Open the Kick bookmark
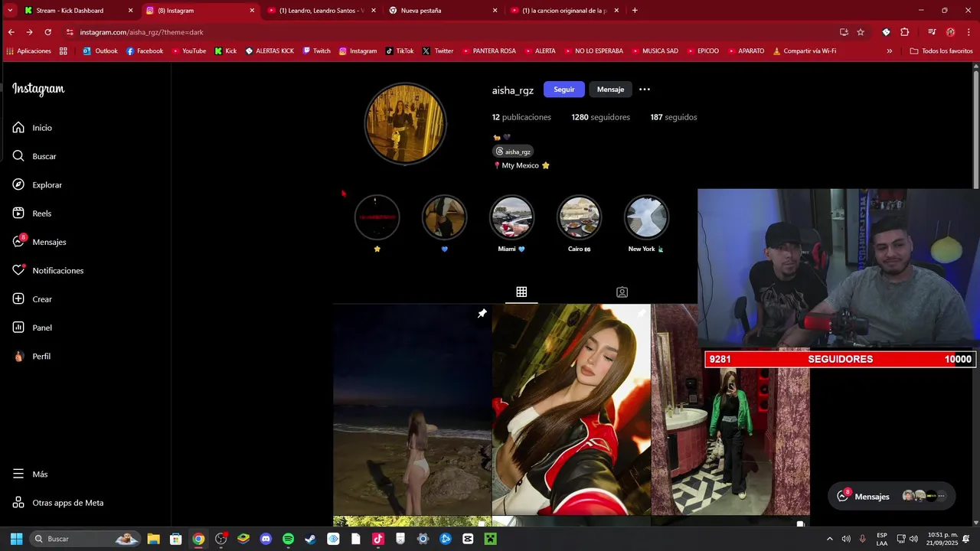This screenshot has height=551, width=980. point(226,51)
